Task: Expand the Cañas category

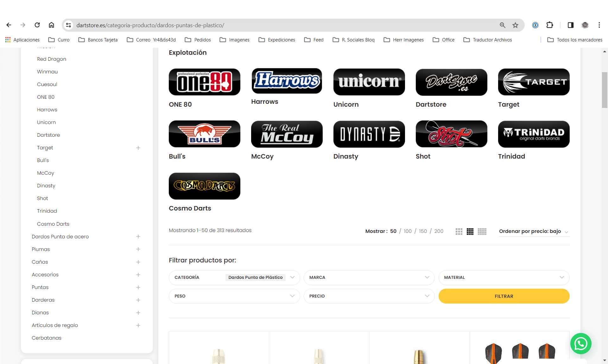Action: point(138,262)
